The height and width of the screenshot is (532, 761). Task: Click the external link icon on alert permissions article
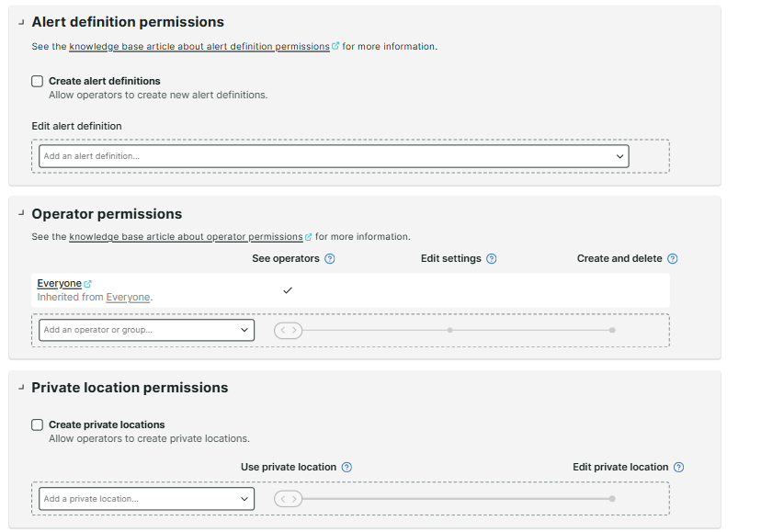(335, 45)
